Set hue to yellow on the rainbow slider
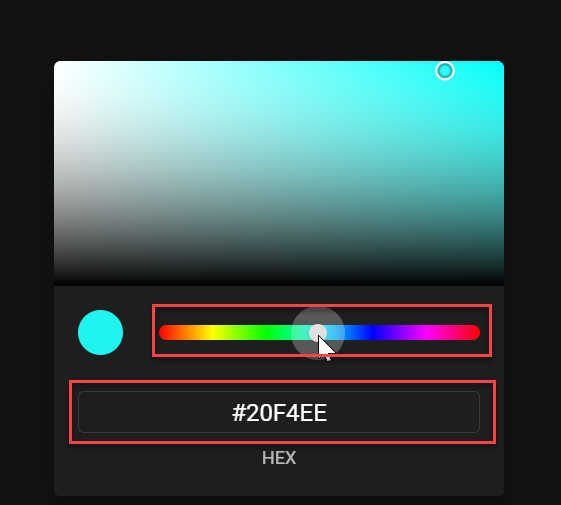Viewport: 561px width, 505px height. (x=213, y=332)
